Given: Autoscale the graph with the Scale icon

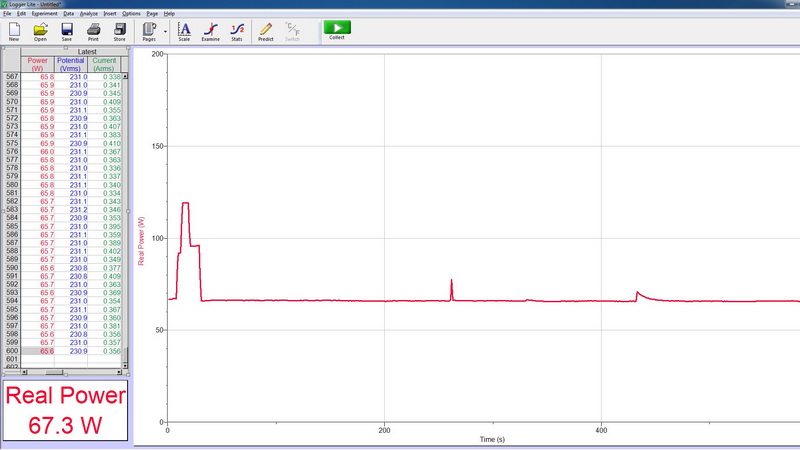Looking at the screenshot, I should click(184, 31).
